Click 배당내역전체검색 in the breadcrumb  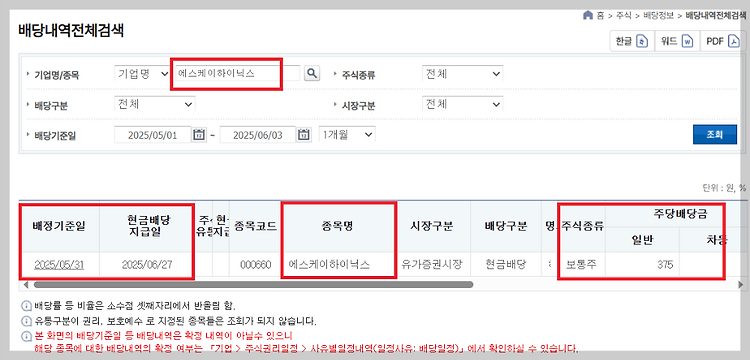(x=716, y=15)
